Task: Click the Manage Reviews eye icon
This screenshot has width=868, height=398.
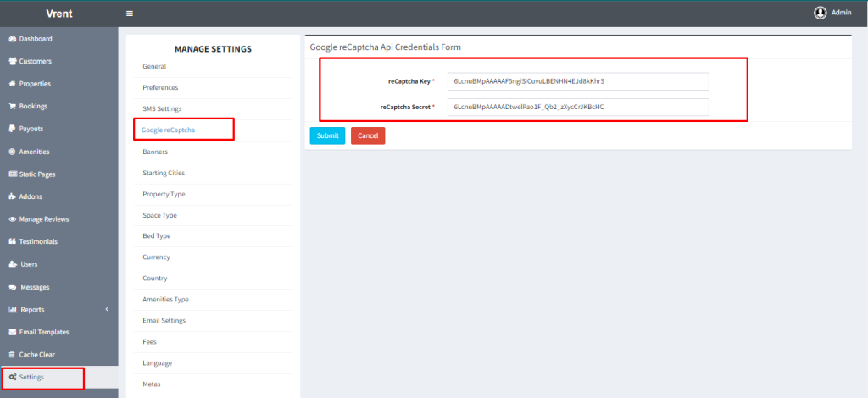Action: [x=12, y=219]
